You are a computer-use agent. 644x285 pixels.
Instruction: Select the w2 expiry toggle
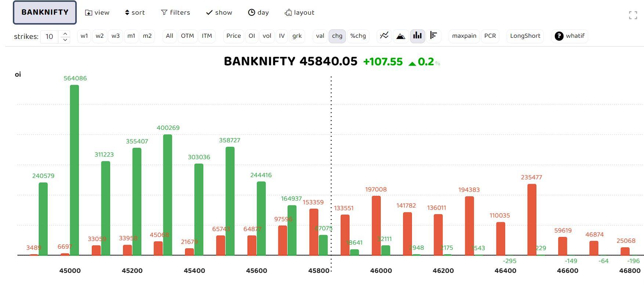(x=100, y=36)
